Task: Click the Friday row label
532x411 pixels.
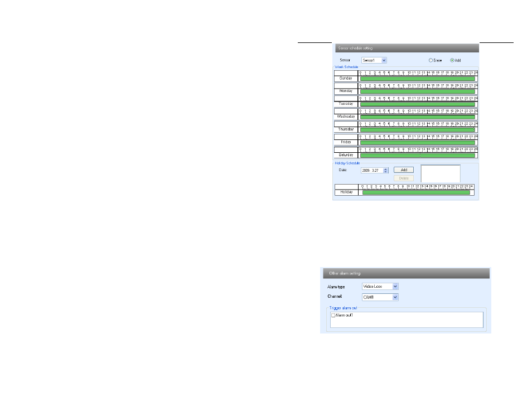Action: coord(346,143)
